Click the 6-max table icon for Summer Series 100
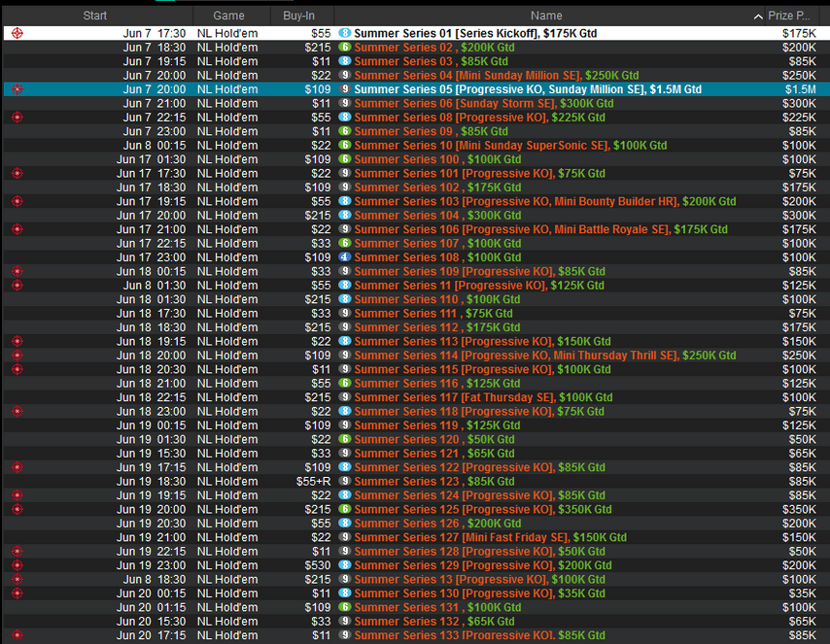 click(x=345, y=159)
